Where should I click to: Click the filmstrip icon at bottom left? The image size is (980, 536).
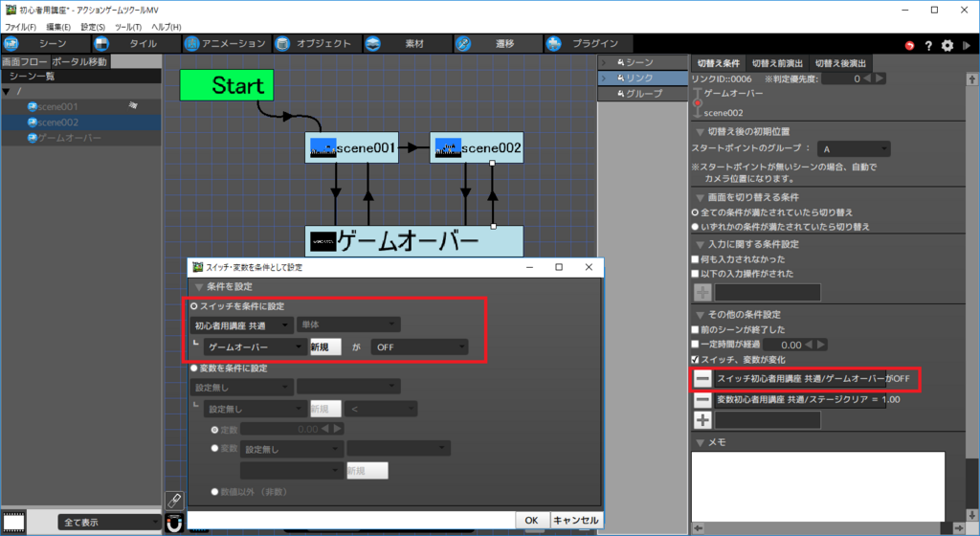click(13, 522)
